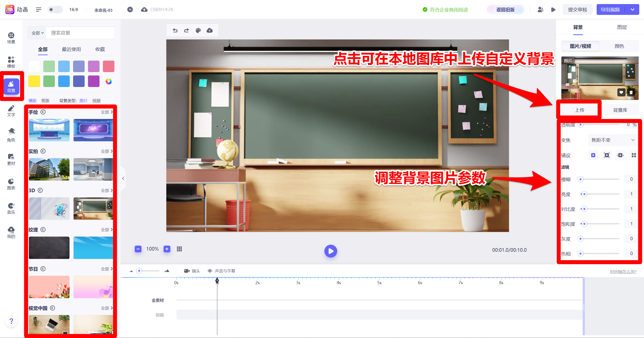
Task: Click the 上传 upload button
Action: pyautogui.click(x=579, y=110)
